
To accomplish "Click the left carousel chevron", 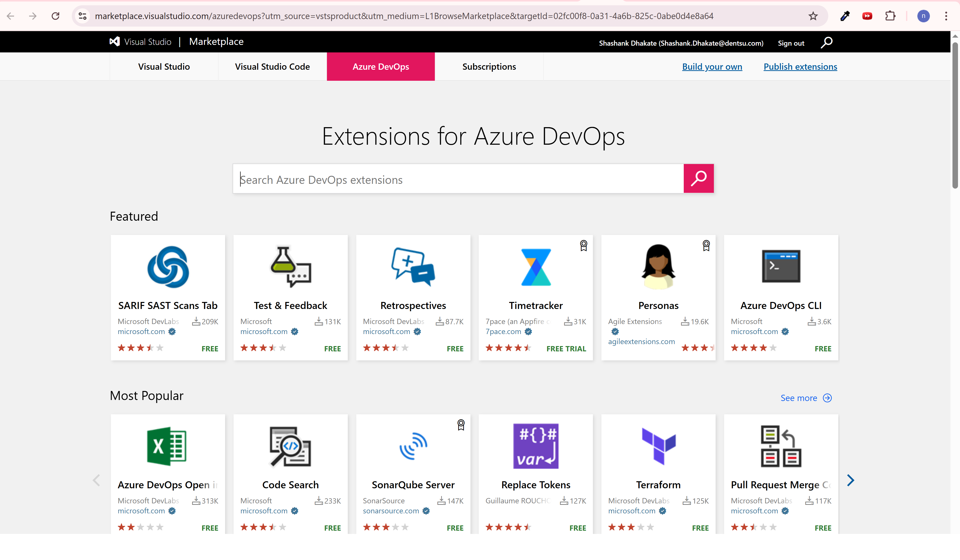I will pyautogui.click(x=96, y=480).
